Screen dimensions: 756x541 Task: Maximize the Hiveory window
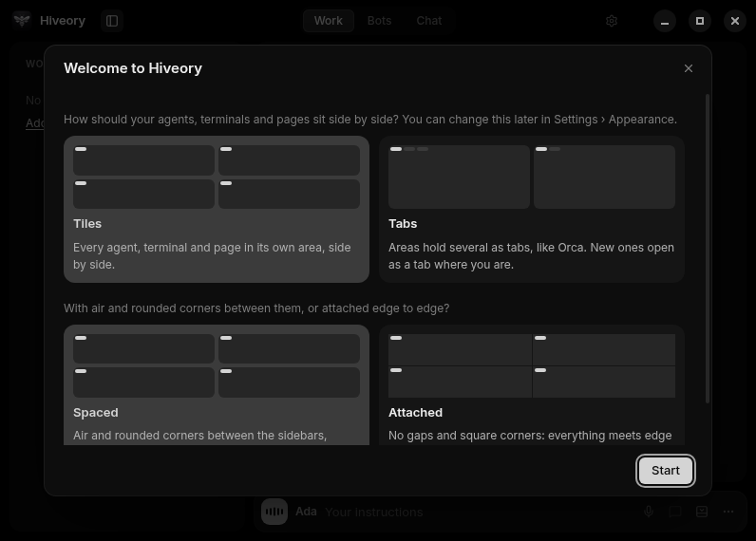(700, 21)
